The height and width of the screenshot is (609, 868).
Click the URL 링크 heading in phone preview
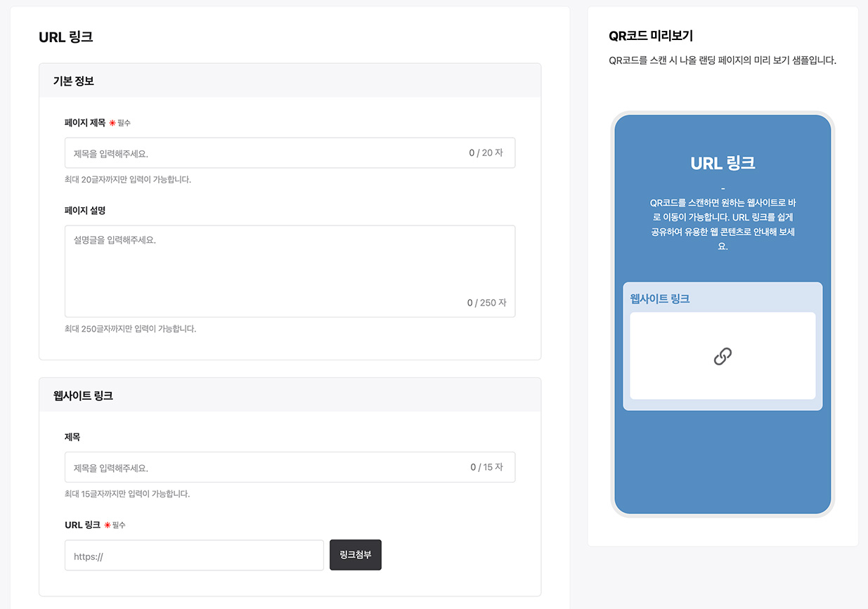click(723, 163)
